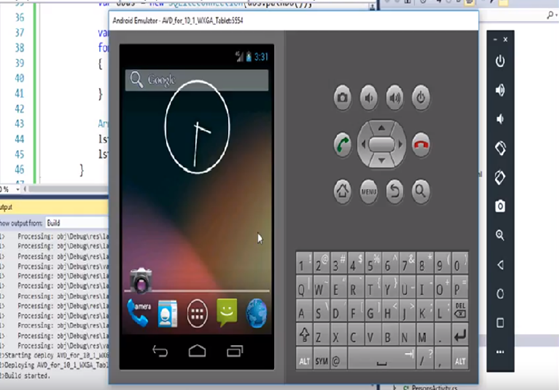Click the 5 key on emulator keyboard
559x390 pixels.
click(x=372, y=264)
